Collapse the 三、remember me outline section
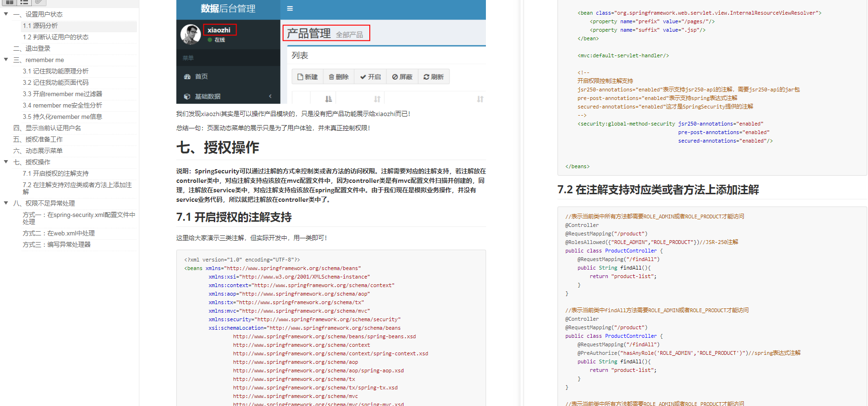The image size is (868, 406). 6,60
